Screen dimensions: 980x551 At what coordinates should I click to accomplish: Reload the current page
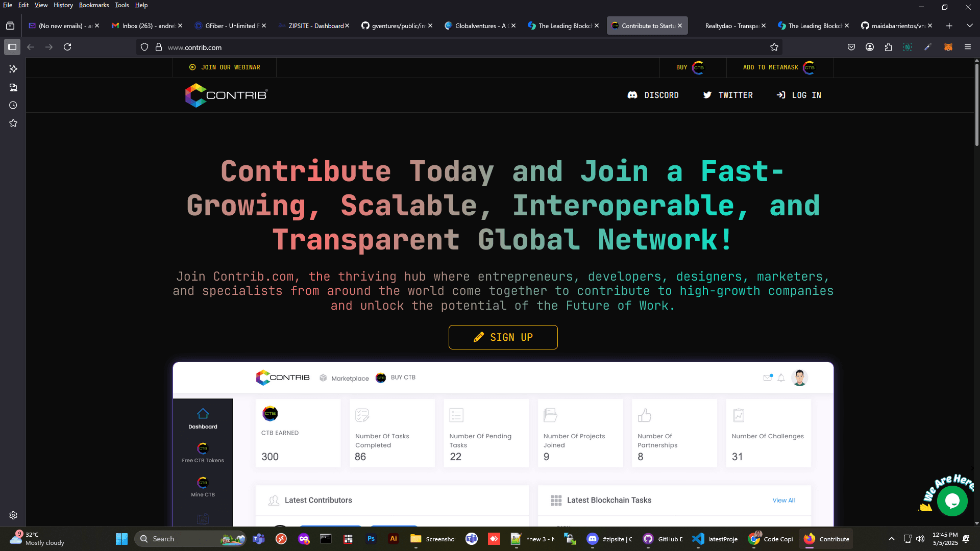pos(67,47)
